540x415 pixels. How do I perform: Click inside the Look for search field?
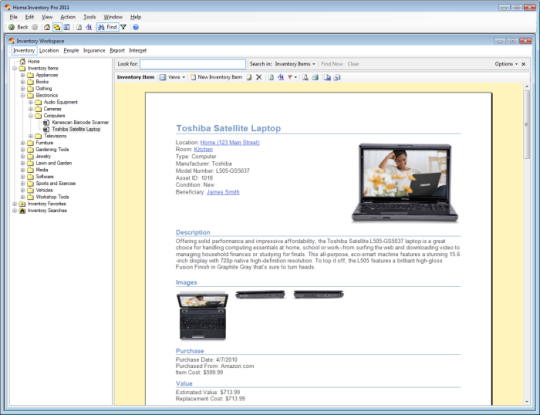click(x=193, y=64)
